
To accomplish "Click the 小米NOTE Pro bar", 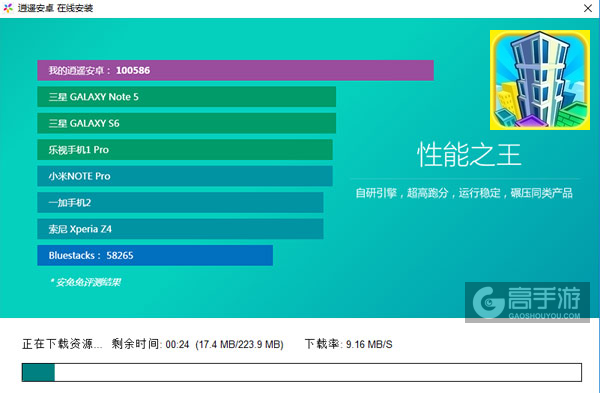I will click(185, 176).
